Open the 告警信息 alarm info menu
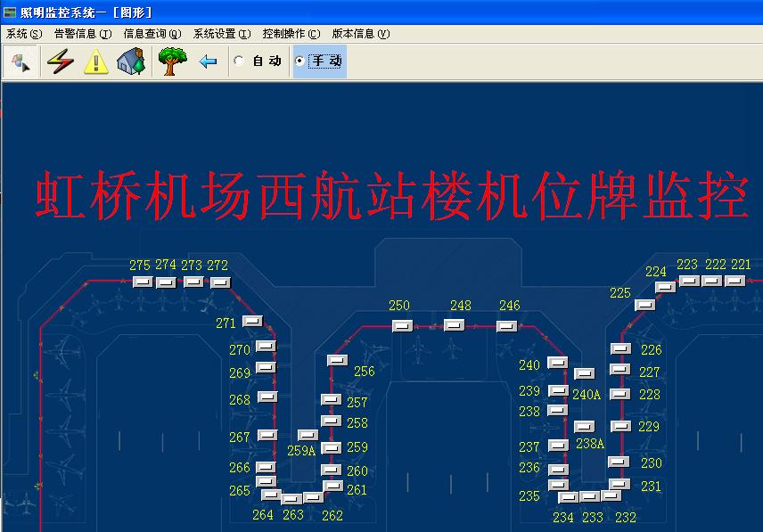This screenshot has height=532, width=763. pyautogui.click(x=83, y=34)
